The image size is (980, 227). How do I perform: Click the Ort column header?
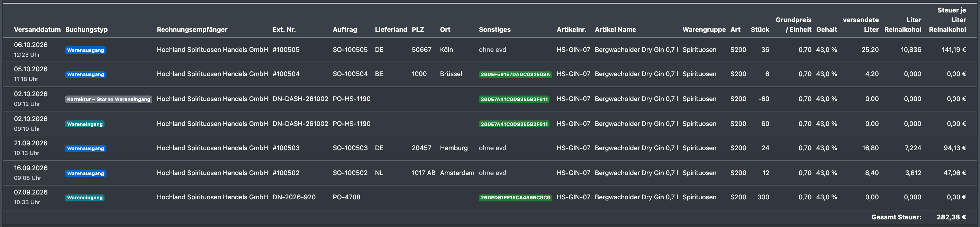(445, 30)
